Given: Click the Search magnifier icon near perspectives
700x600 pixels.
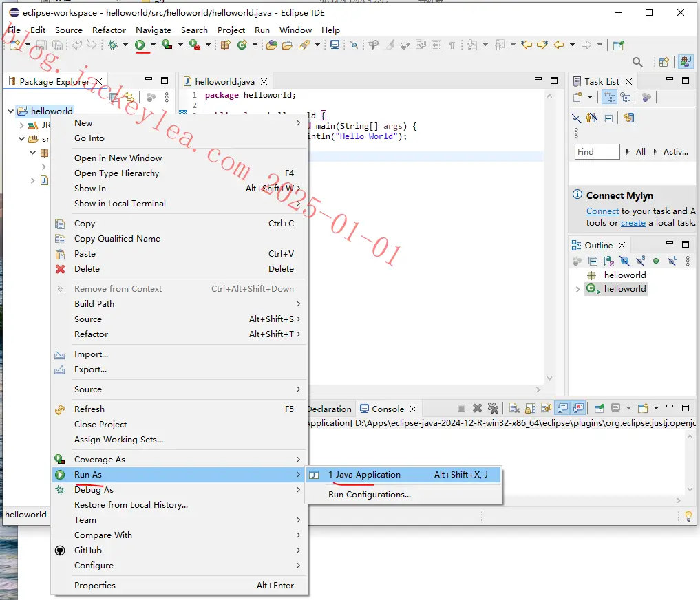Looking at the screenshot, I should coord(637,62).
